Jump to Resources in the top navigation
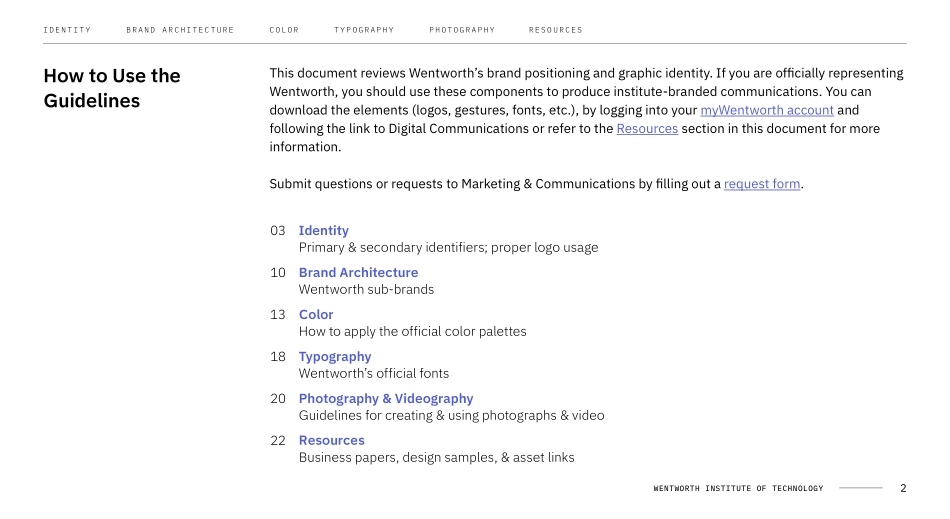The height and width of the screenshot is (519, 950). [555, 30]
